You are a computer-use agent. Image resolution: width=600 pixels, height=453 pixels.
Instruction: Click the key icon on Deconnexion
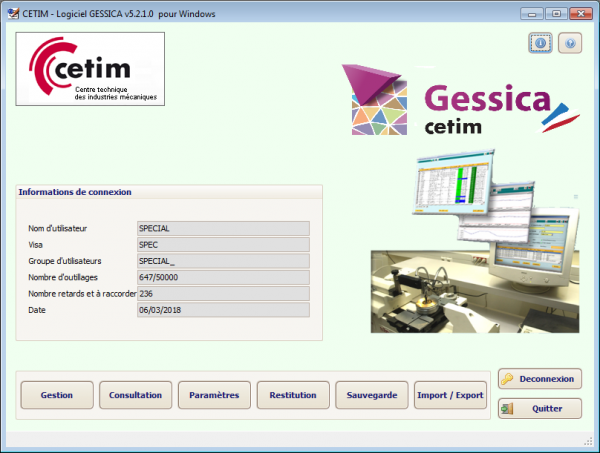(507, 379)
